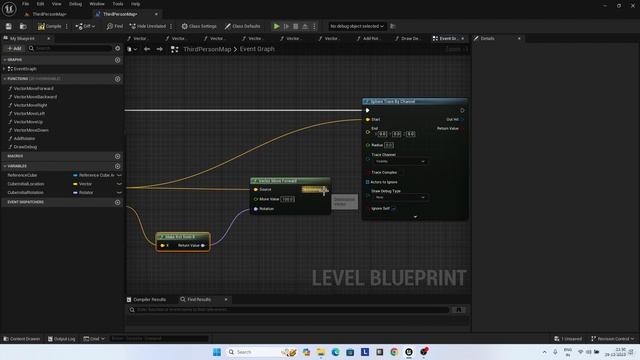
Task: Start Play with the green play button
Action: [276, 26]
